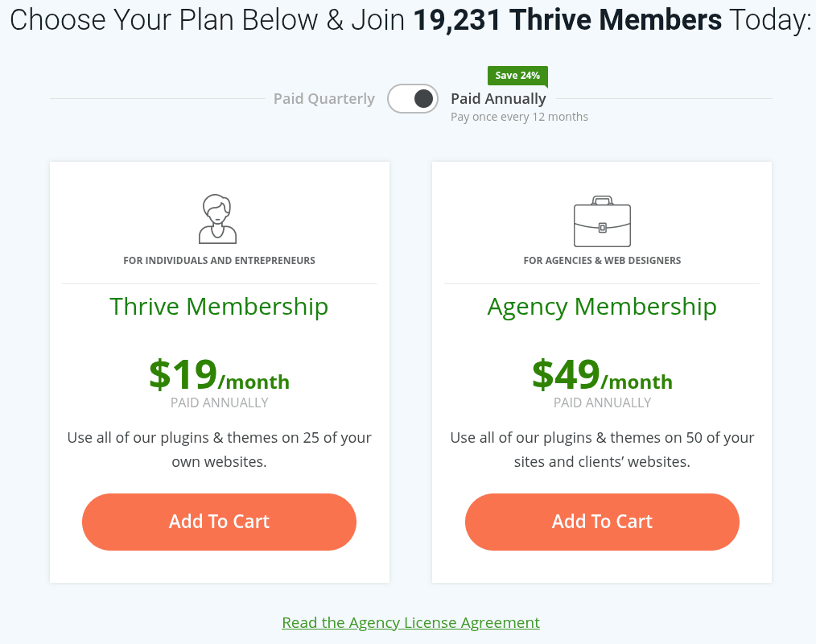The width and height of the screenshot is (816, 644).
Task: Click the Thrive Membership plan title
Action: pos(219,307)
